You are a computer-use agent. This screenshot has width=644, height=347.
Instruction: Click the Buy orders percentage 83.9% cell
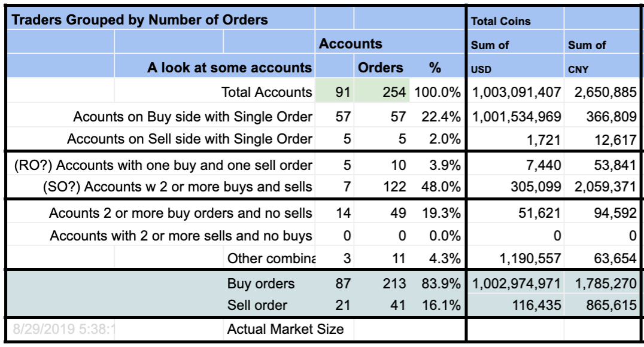pos(437,284)
